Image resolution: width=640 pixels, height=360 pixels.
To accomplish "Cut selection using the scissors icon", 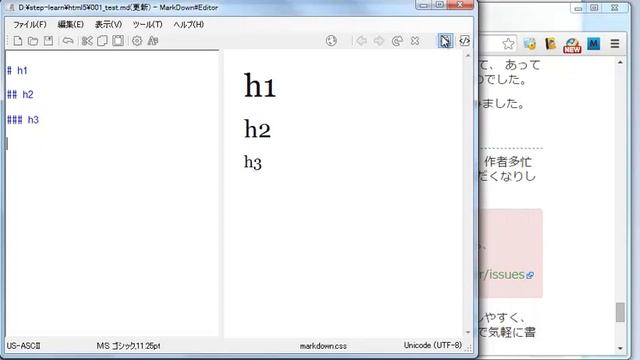I will click(x=87, y=41).
